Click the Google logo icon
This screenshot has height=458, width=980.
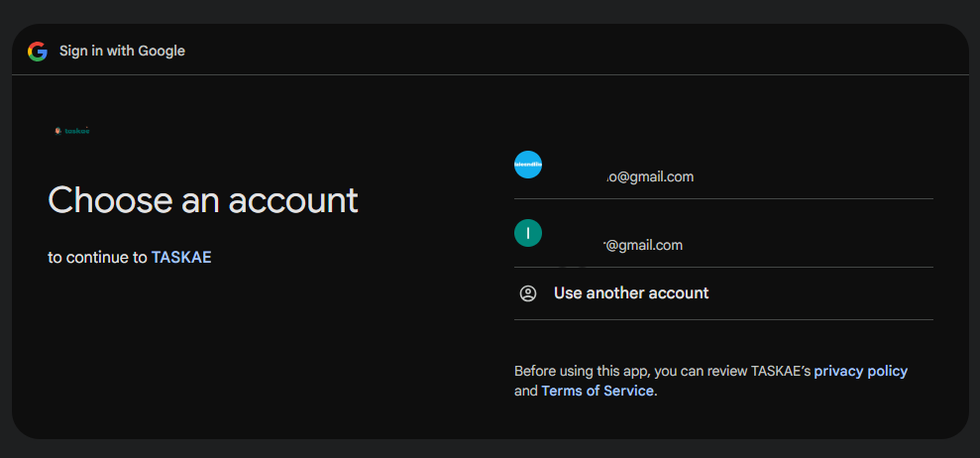[38, 52]
